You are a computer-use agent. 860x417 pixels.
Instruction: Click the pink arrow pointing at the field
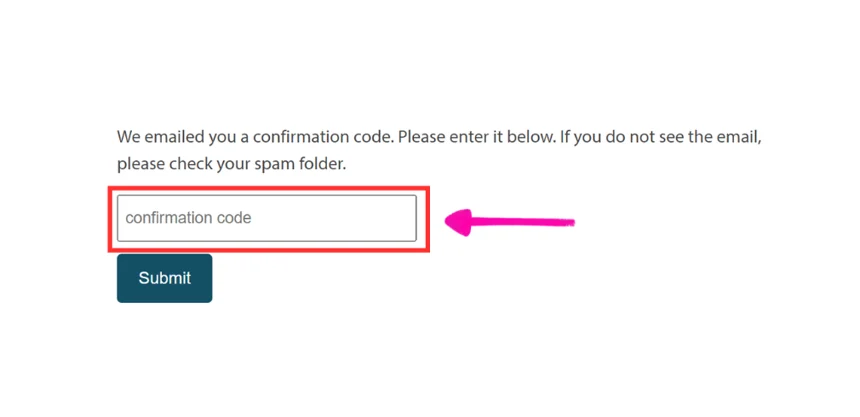pyautogui.click(x=509, y=223)
